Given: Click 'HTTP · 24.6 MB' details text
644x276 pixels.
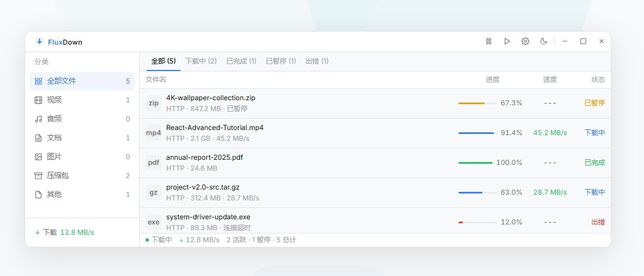Looking at the screenshot, I should click(x=192, y=168).
